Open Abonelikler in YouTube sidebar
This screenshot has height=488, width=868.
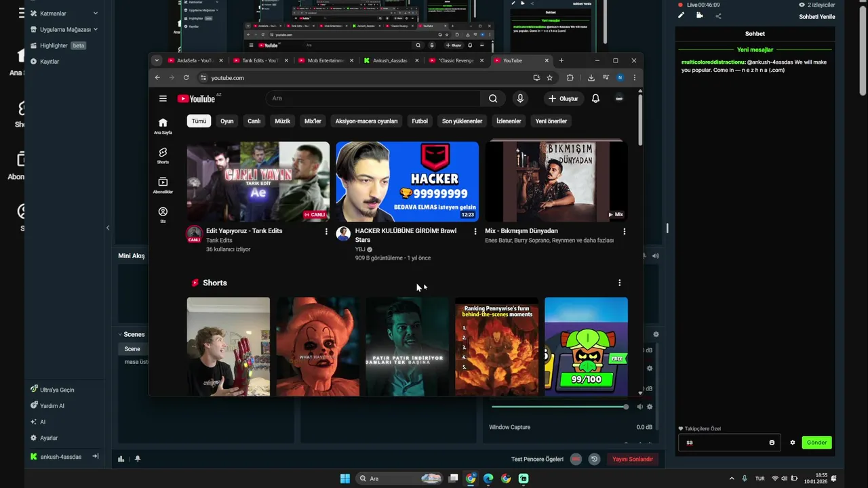163,185
